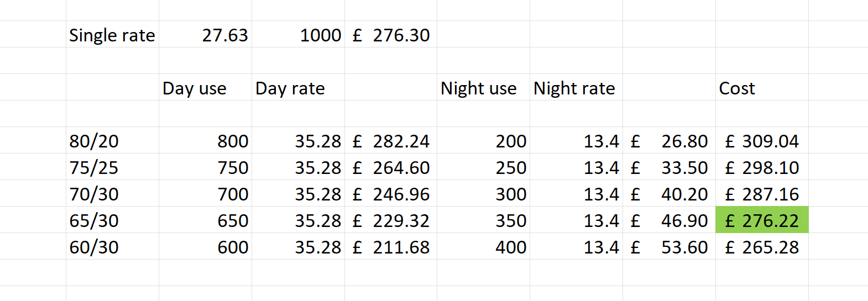Select the 'Single rate' label cell
This screenshot has height=301, width=868.
pyautogui.click(x=112, y=35)
